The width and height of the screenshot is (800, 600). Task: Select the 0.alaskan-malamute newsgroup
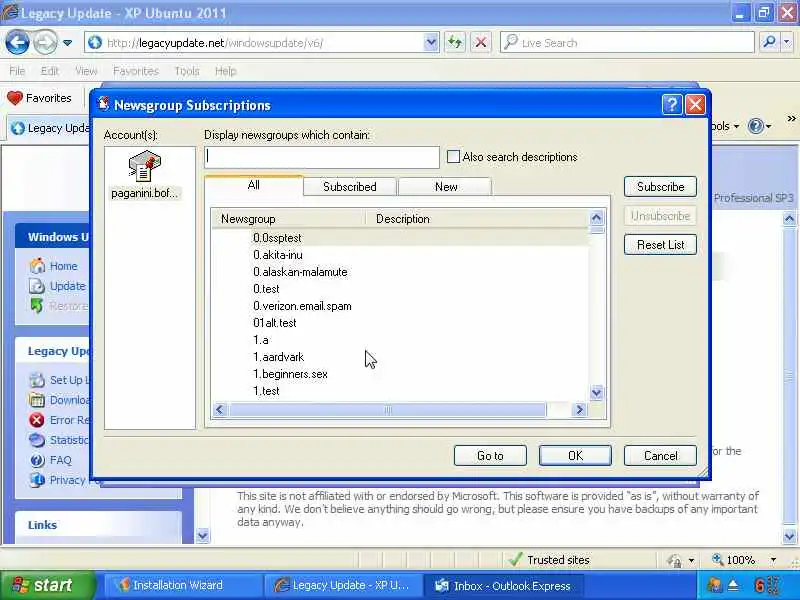300,272
